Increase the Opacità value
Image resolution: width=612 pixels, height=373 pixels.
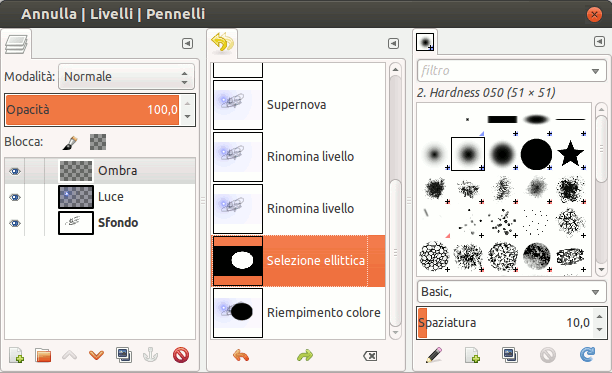188,103
